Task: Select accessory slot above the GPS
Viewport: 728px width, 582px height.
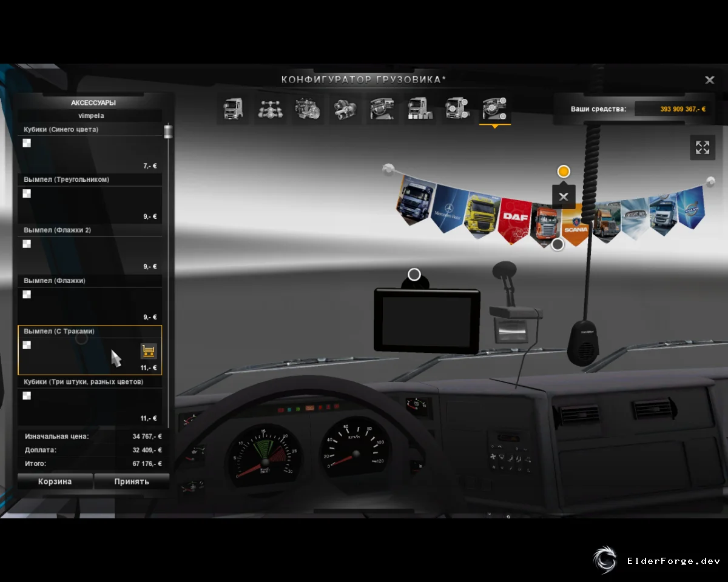Action: (414, 275)
